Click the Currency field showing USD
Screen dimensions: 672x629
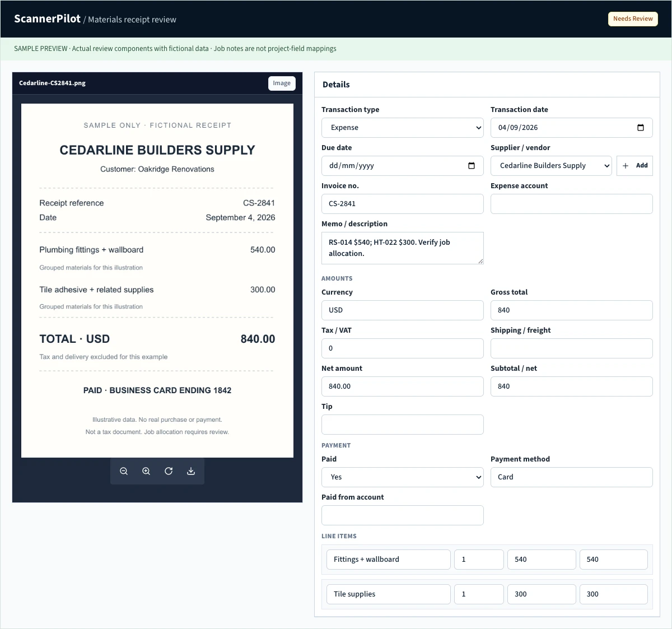coord(403,310)
